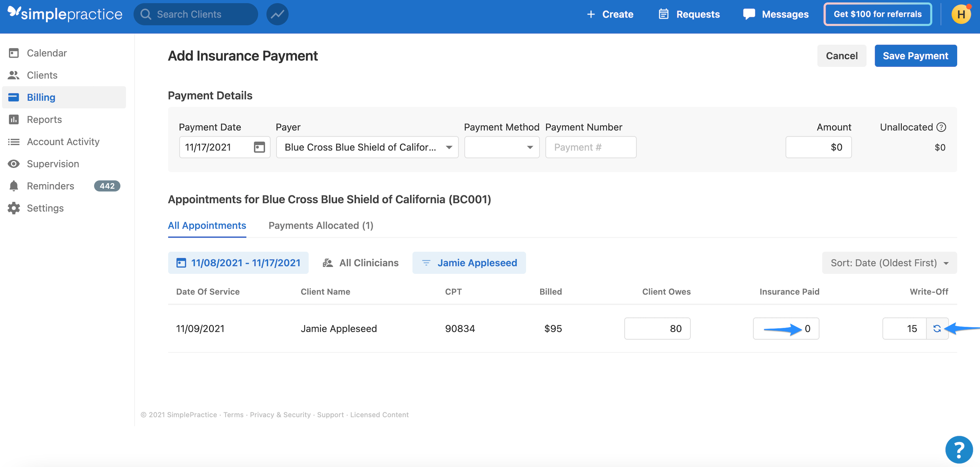The height and width of the screenshot is (467, 980).
Task: Click the search magnifier icon
Action: click(146, 14)
